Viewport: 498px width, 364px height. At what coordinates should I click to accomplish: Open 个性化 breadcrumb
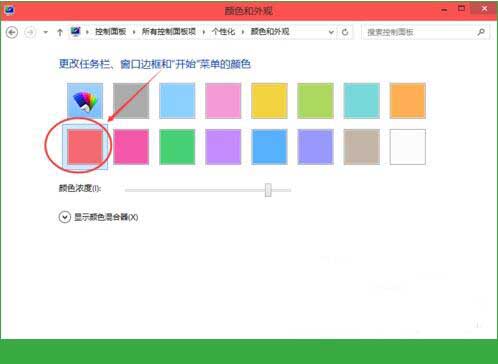223,32
